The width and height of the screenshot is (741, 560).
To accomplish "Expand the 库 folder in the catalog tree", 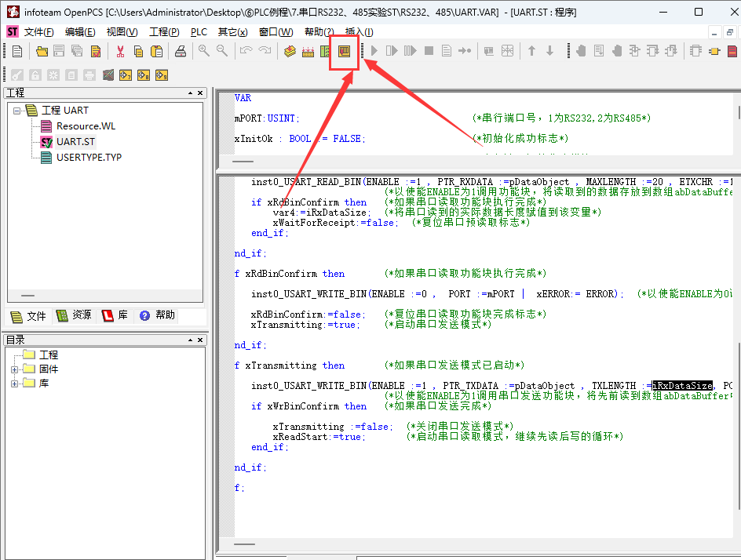I will tap(15, 384).
